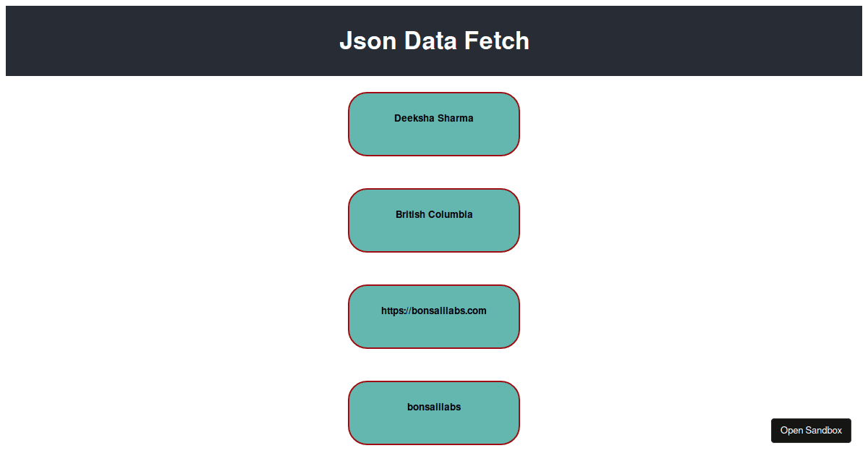The height and width of the screenshot is (456, 868).
Task: Select the bonsaiilabs card at the bottom
Action: coord(434,413)
